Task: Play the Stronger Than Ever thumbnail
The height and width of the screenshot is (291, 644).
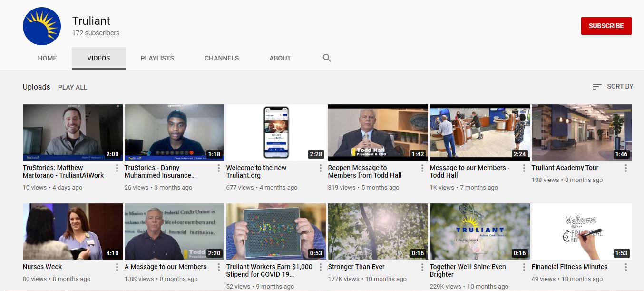Action: click(x=378, y=231)
